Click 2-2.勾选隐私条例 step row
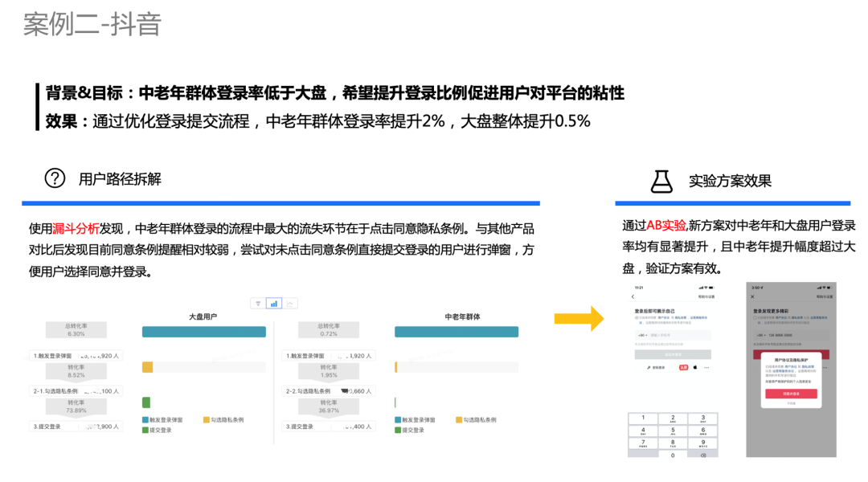 (x=328, y=391)
